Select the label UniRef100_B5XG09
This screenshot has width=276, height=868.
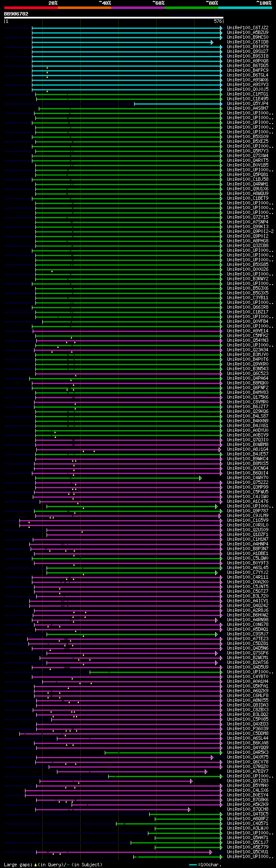pyautogui.click(x=248, y=137)
